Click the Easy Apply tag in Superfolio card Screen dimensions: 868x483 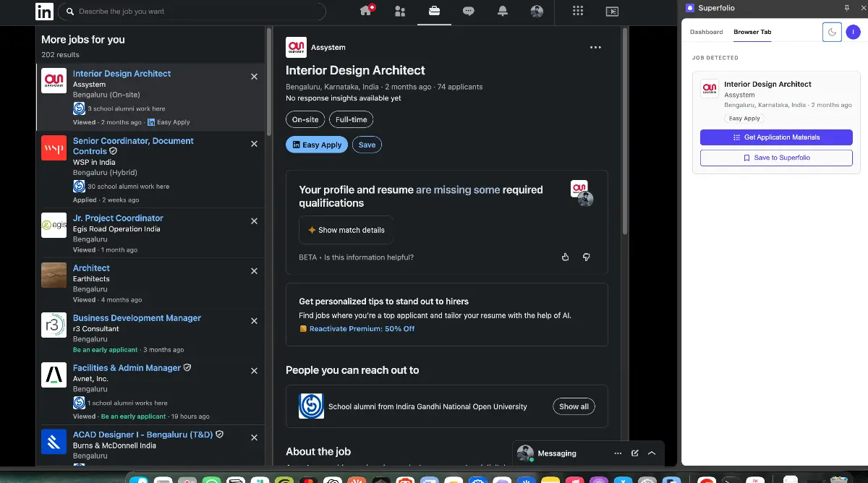[744, 119]
